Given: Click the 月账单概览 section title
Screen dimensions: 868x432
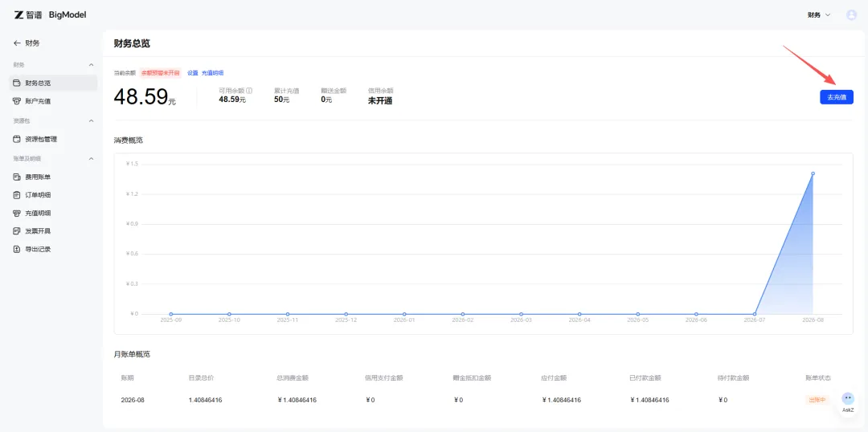Looking at the screenshot, I should (x=132, y=354).
